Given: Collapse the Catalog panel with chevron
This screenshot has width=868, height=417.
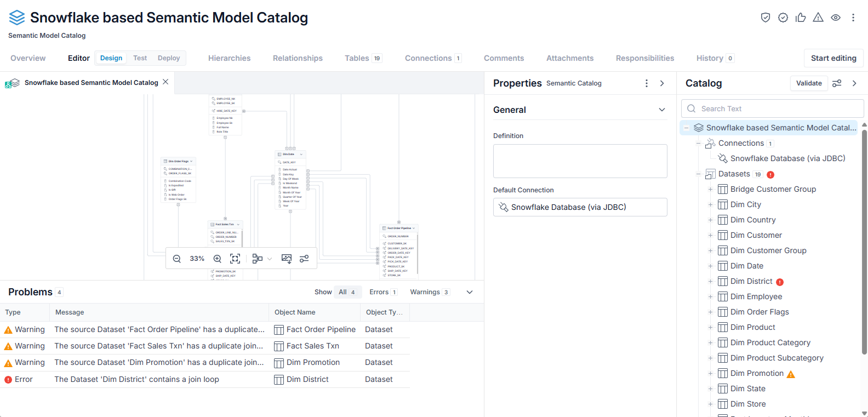Looking at the screenshot, I should (854, 83).
